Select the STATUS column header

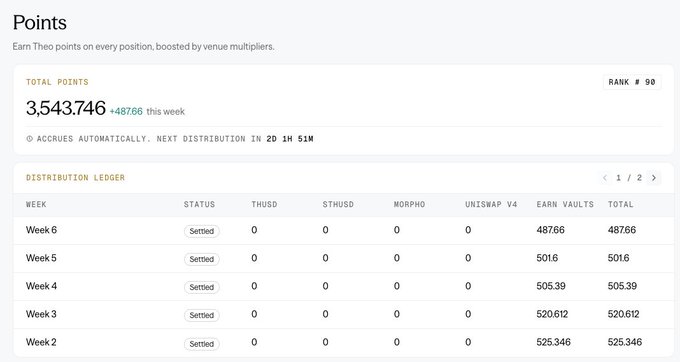[x=199, y=204]
